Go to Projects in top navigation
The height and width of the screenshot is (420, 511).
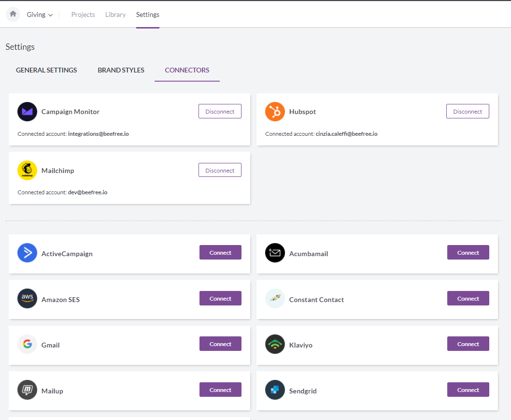pos(83,14)
